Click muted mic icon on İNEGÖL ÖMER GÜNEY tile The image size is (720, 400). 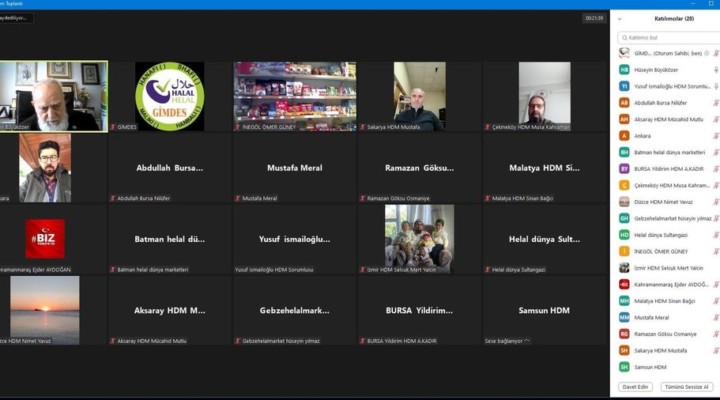pos(238,127)
